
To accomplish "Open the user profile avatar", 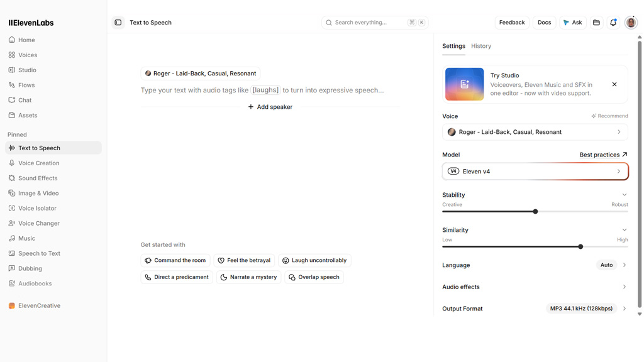I will tap(631, 23).
